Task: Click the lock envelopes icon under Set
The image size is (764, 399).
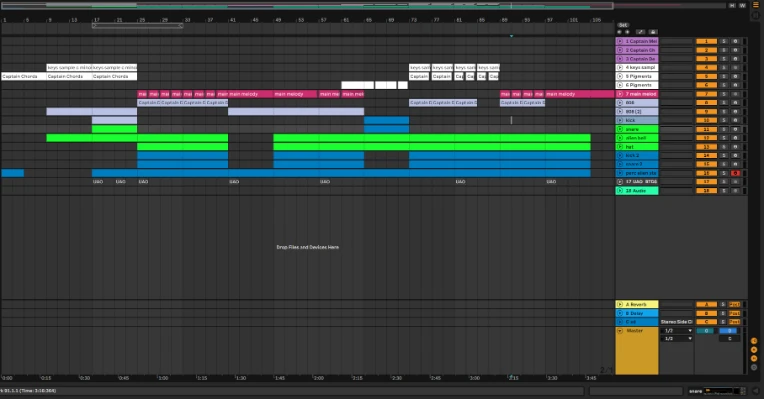Action: tap(653, 32)
